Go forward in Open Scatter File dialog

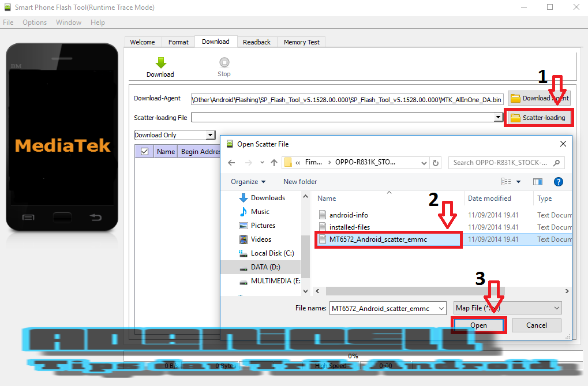coord(248,163)
